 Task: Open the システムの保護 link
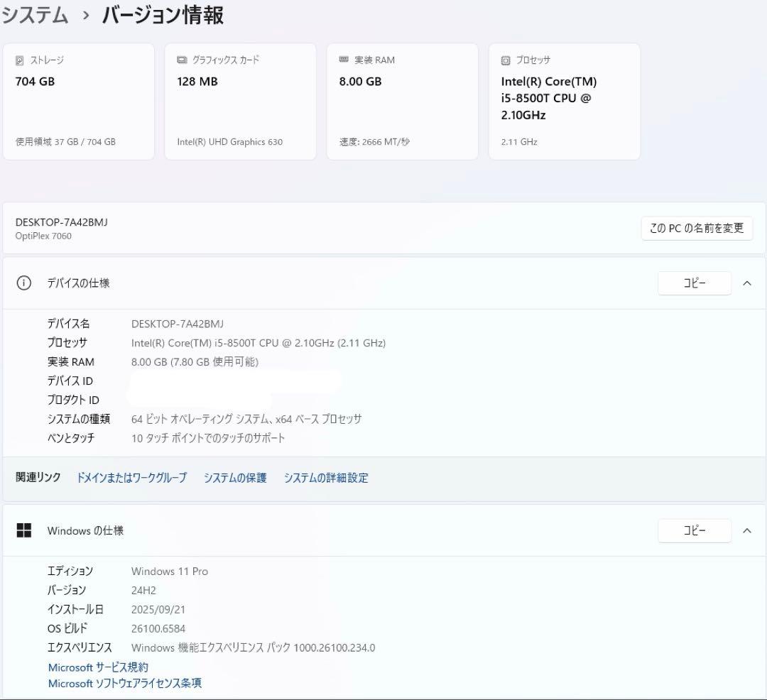(235, 478)
